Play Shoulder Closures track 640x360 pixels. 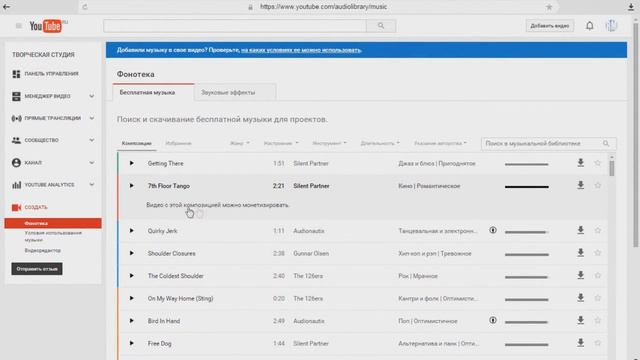pyautogui.click(x=131, y=253)
